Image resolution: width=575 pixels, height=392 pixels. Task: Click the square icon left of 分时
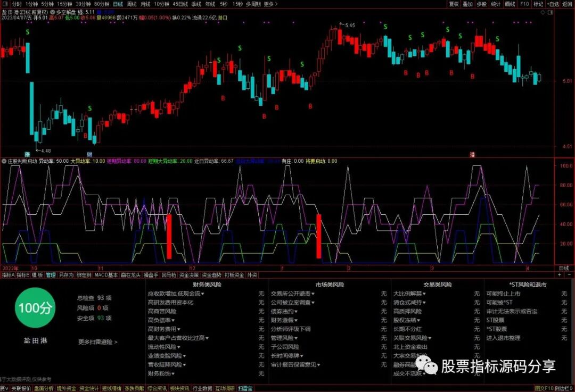coord(5,4)
